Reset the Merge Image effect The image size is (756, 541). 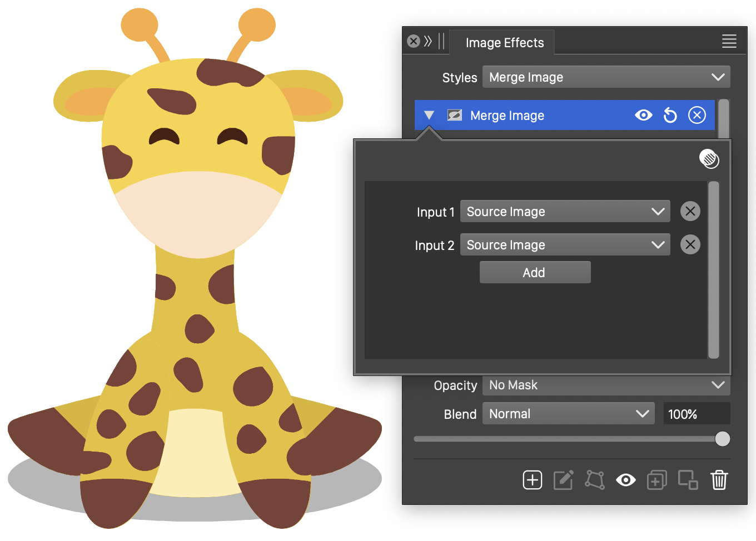pos(670,116)
